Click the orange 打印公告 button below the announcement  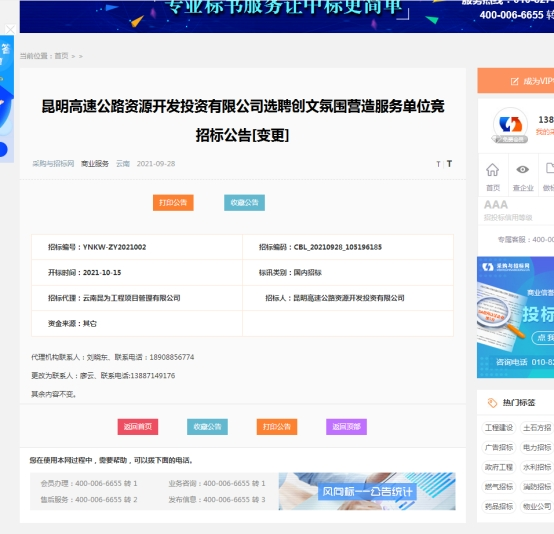[277, 427]
